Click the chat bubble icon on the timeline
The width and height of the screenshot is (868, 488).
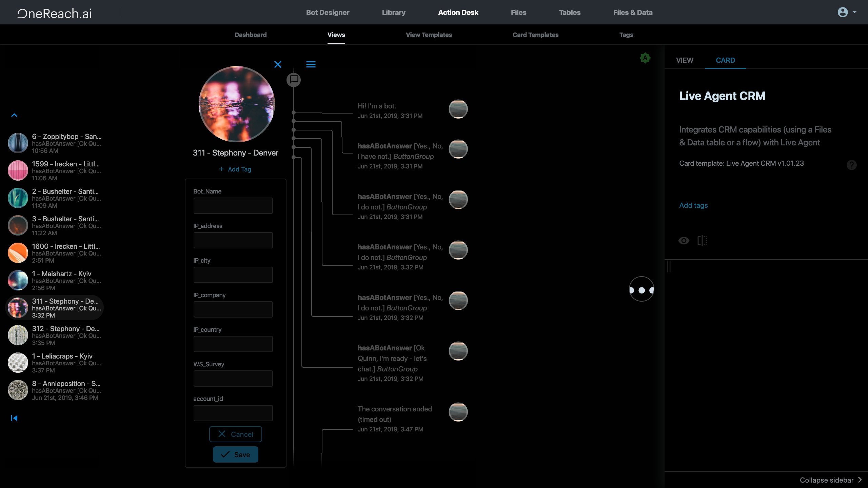coord(294,80)
